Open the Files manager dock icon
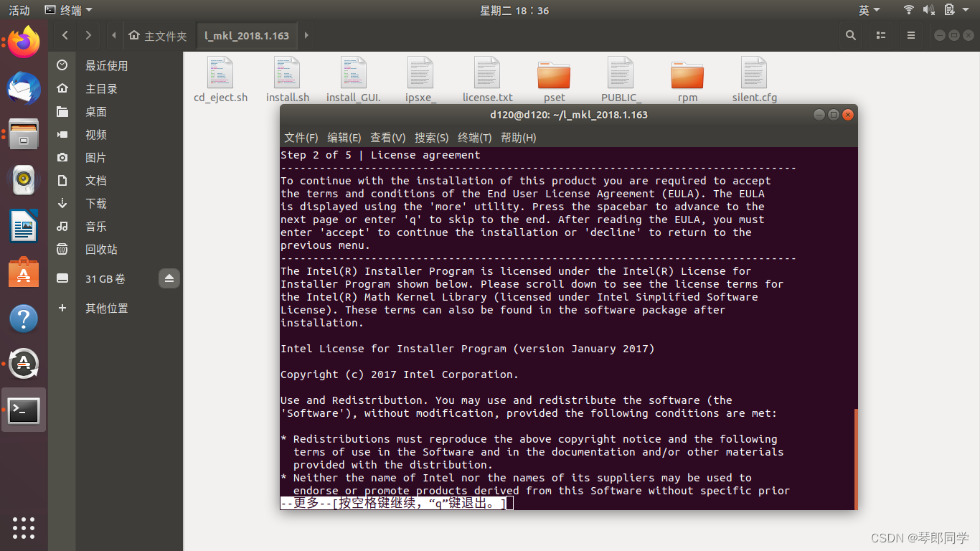980x551 pixels. pos(24,134)
